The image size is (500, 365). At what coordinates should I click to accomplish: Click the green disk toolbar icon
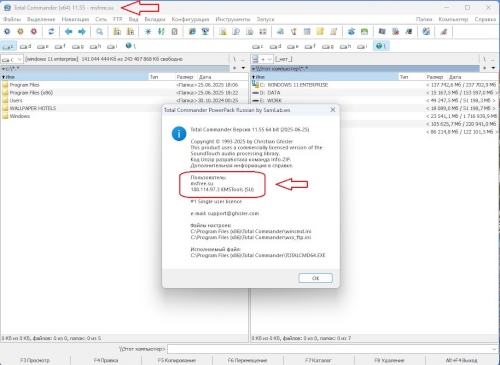coord(364,32)
